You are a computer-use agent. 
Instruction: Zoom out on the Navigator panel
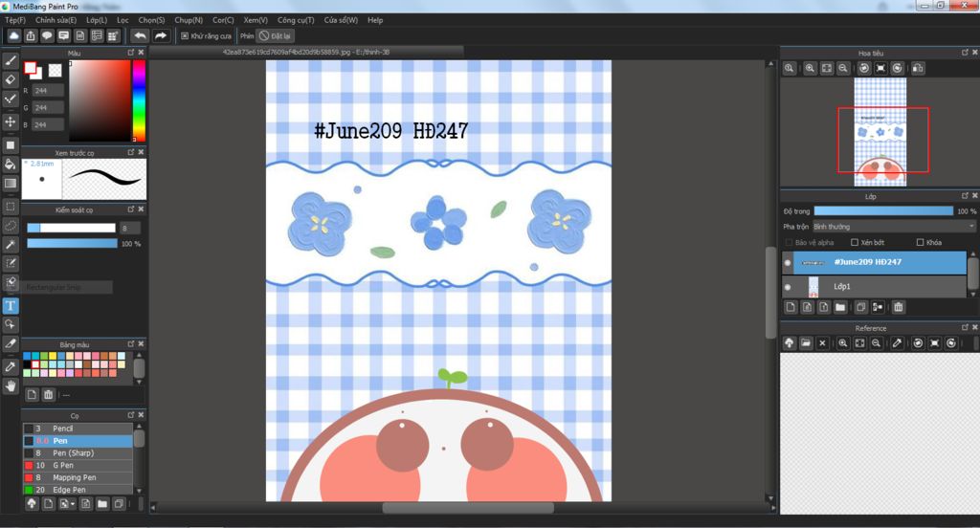coord(843,68)
